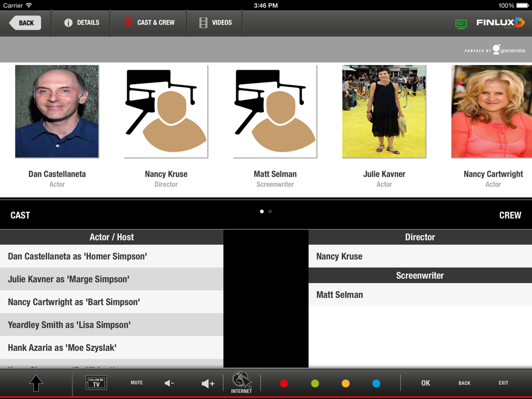Tap the Screenwriter section header
This screenshot has height=399, width=532.
click(420, 276)
